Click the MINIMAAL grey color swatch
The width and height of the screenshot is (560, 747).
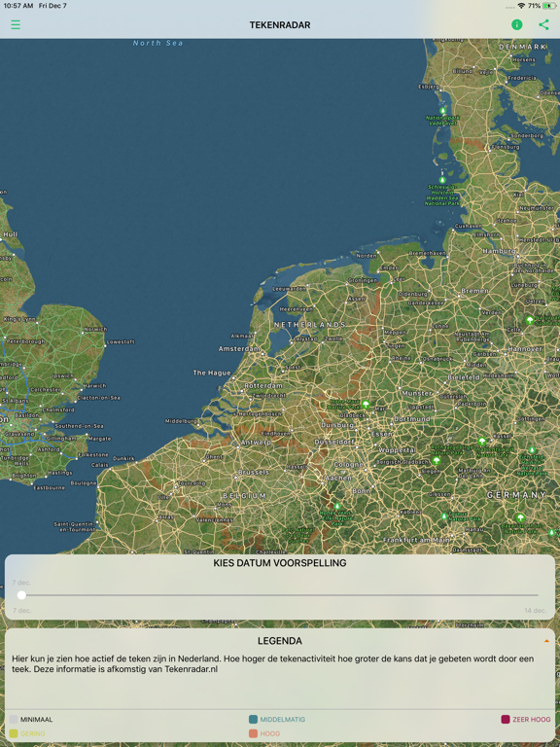14,720
